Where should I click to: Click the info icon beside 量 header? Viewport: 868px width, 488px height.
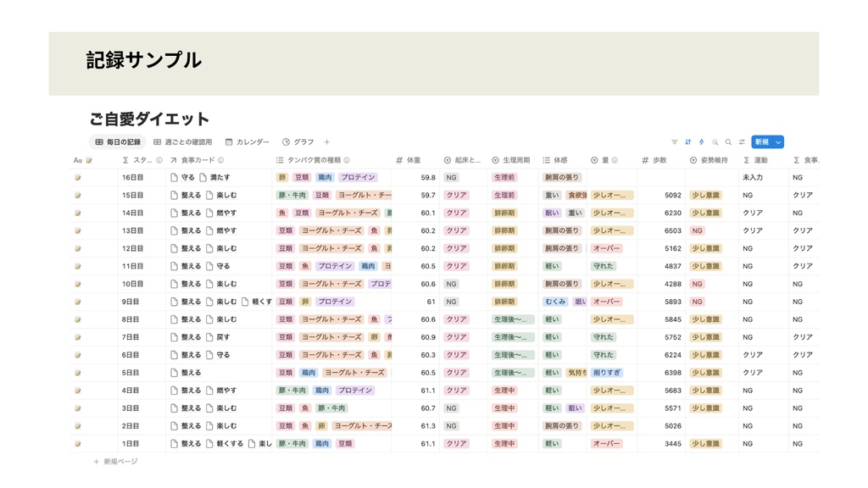click(615, 160)
